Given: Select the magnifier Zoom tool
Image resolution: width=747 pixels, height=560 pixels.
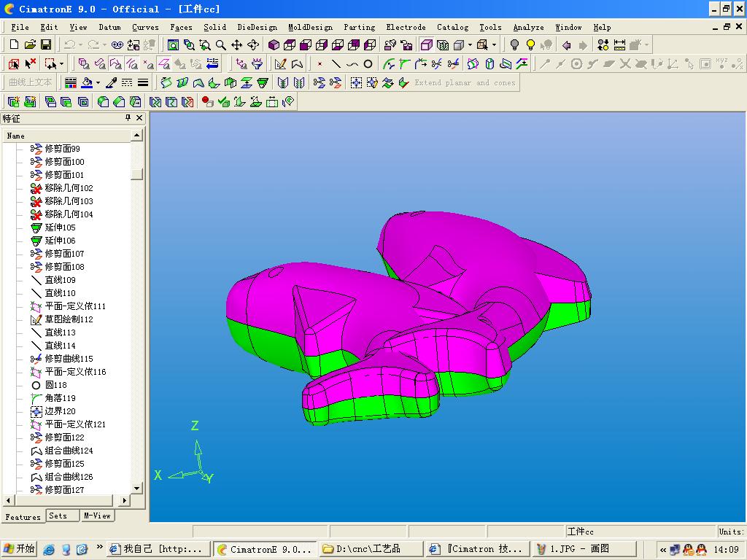Looking at the screenshot, I should point(220,44).
